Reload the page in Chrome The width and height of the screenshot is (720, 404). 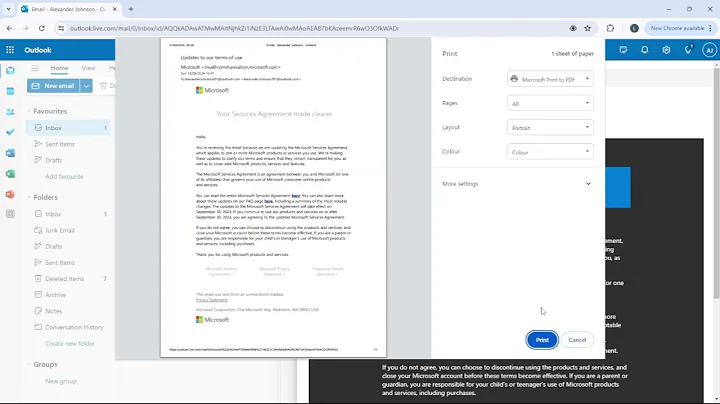(42, 28)
